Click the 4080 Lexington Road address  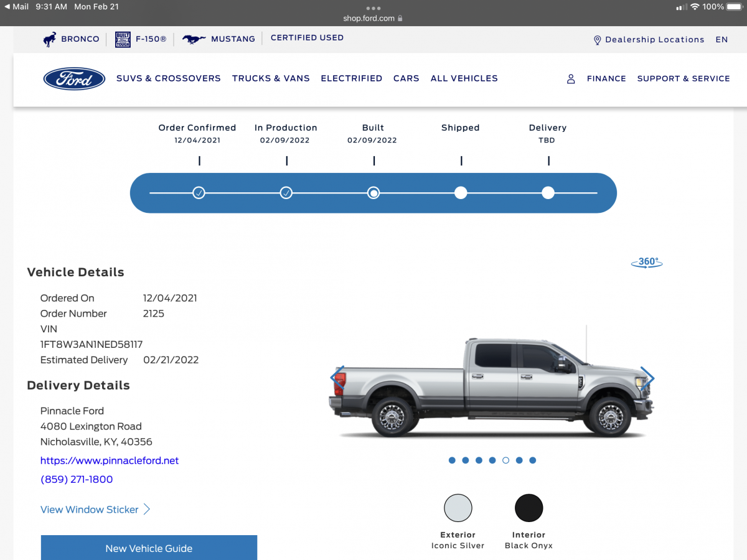91,427
